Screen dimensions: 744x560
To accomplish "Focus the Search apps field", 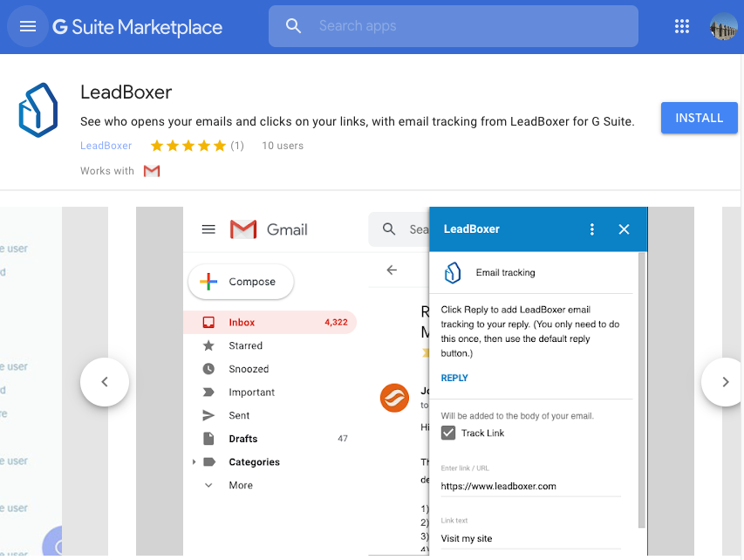I will (x=454, y=26).
